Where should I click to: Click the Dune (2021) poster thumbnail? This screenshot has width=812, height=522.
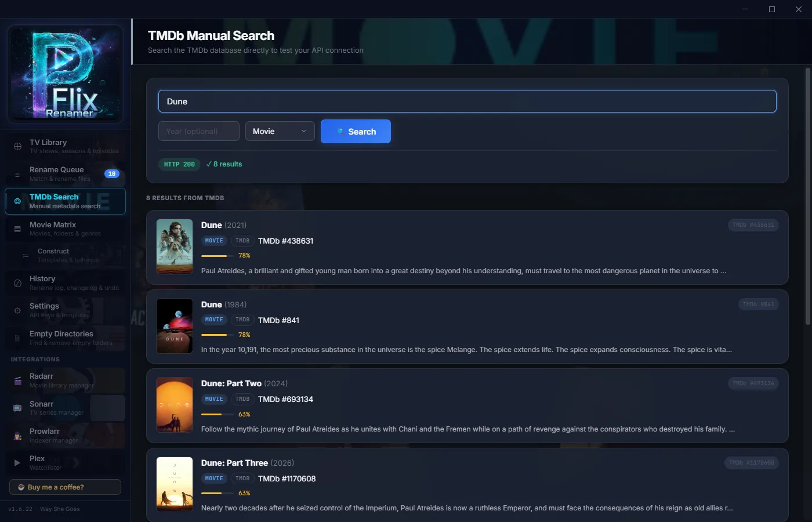(x=175, y=246)
